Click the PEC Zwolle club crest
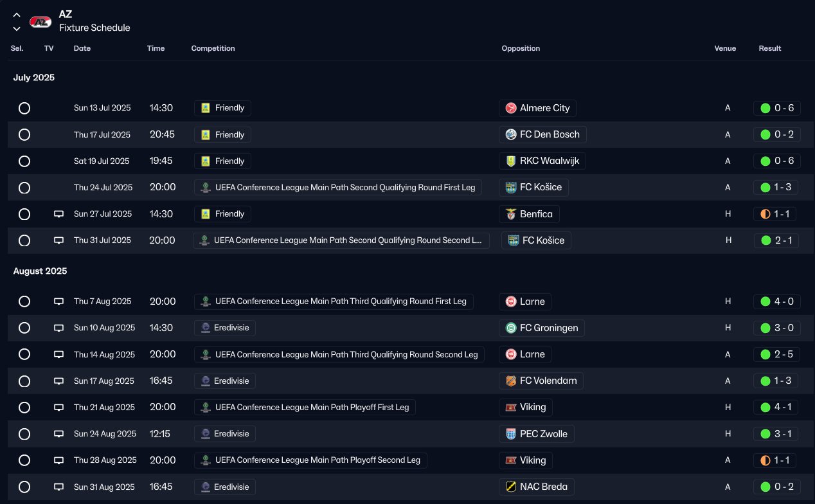This screenshot has height=504, width=815. (511, 434)
